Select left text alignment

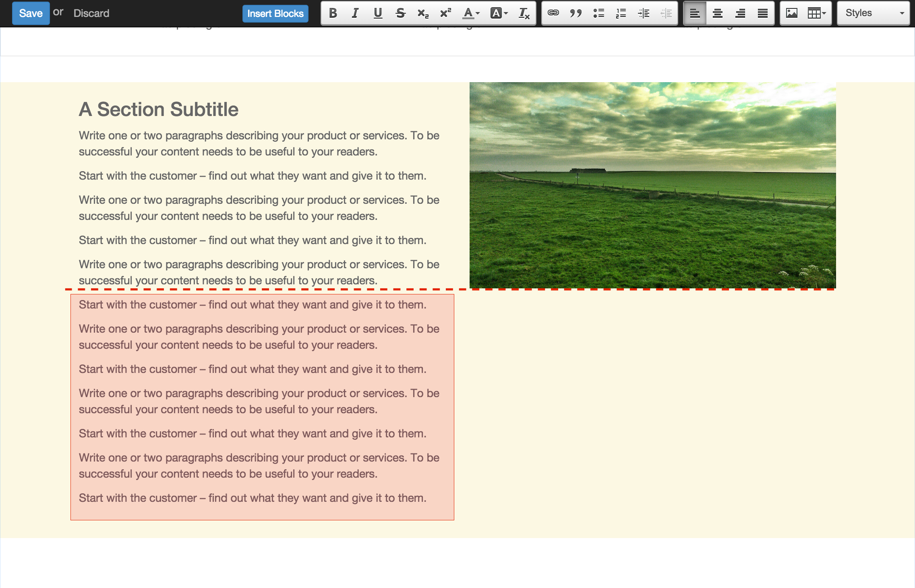pos(695,13)
